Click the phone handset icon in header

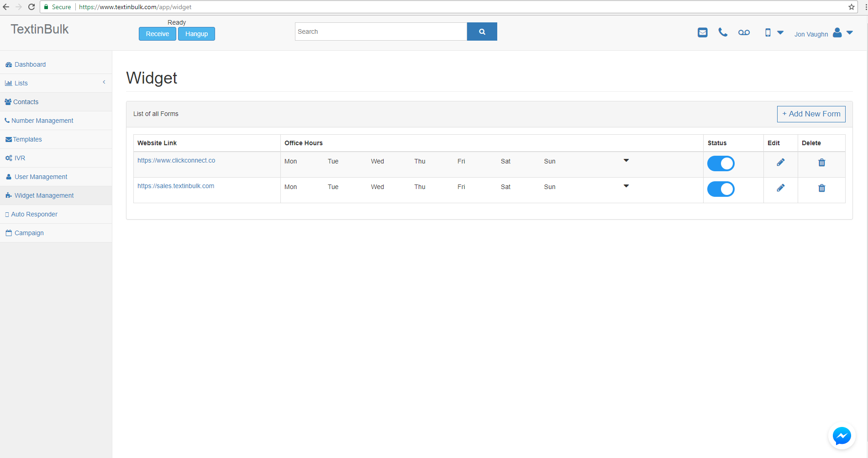[x=723, y=32]
